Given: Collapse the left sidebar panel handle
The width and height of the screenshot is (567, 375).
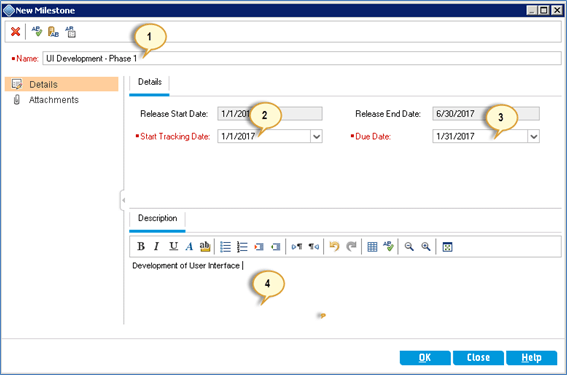Looking at the screenshot, I should 123,200.
